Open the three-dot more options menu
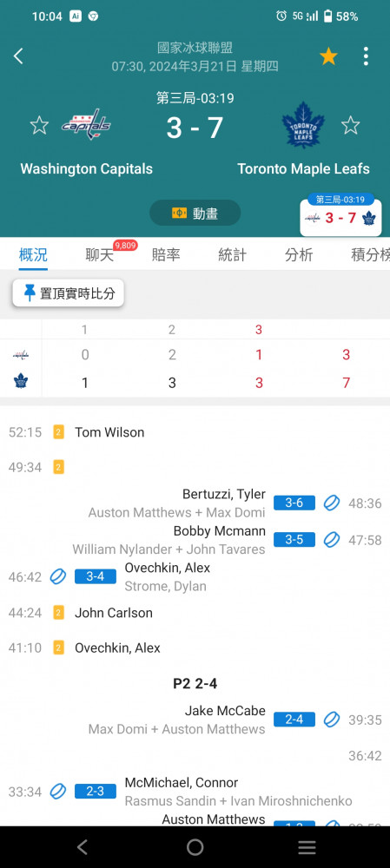Image resolution: width=390 pixels, height=868 pixels. [366, 56]
